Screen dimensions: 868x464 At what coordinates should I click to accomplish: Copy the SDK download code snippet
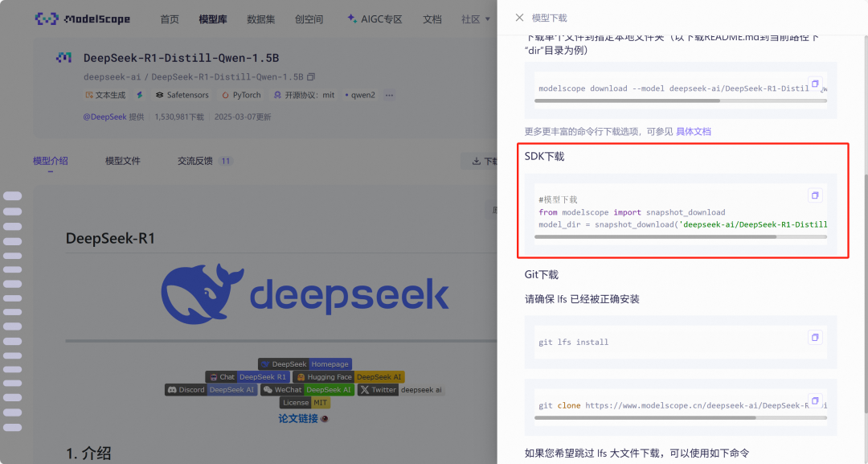tap(815, 195)
